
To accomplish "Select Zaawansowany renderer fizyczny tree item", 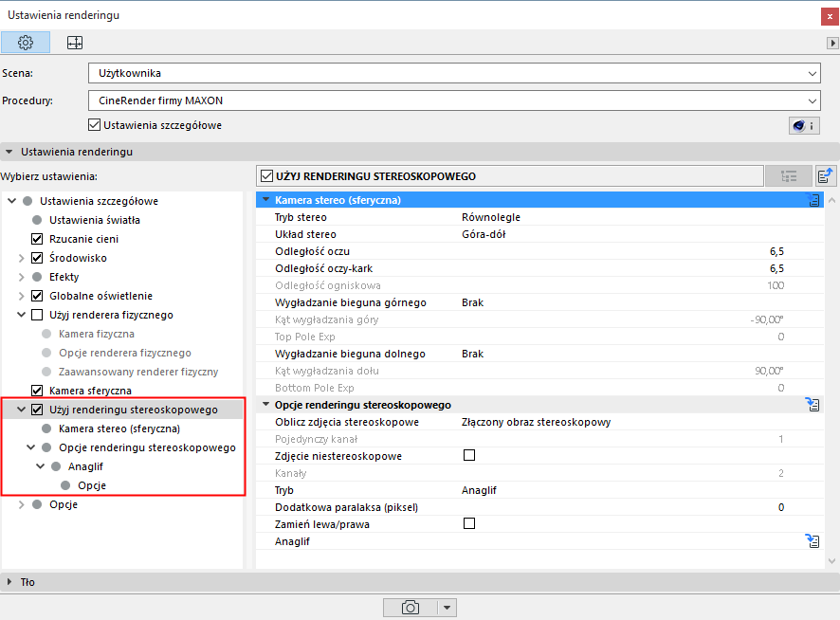I will click(x=138, y=372).
